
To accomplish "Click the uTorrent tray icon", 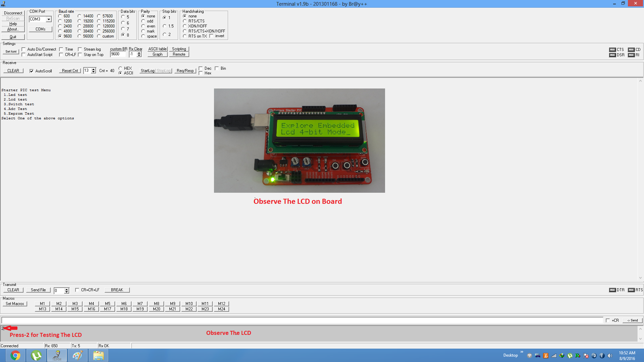I will pyautogui.click(x=570, y=356).
